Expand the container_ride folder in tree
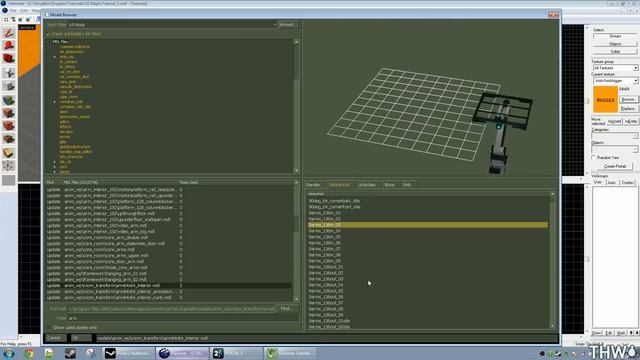This screenshot has height=360, width=640. point(55,102)
